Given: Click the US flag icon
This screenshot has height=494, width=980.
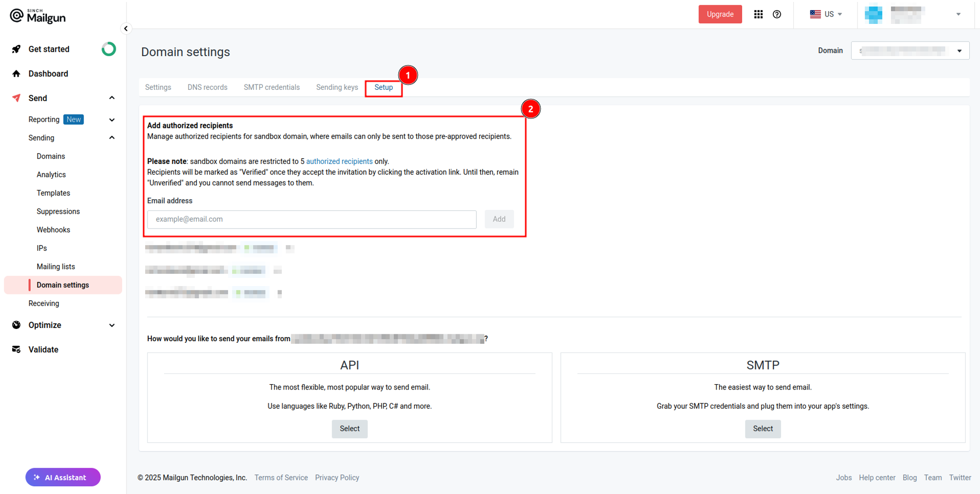Looking at the screenshot, I should point(815,14).
